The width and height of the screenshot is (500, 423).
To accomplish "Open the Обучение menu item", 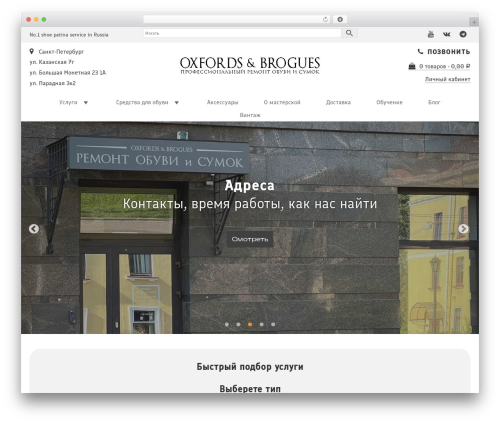I will pyautogui.click(x=389, y=102).
